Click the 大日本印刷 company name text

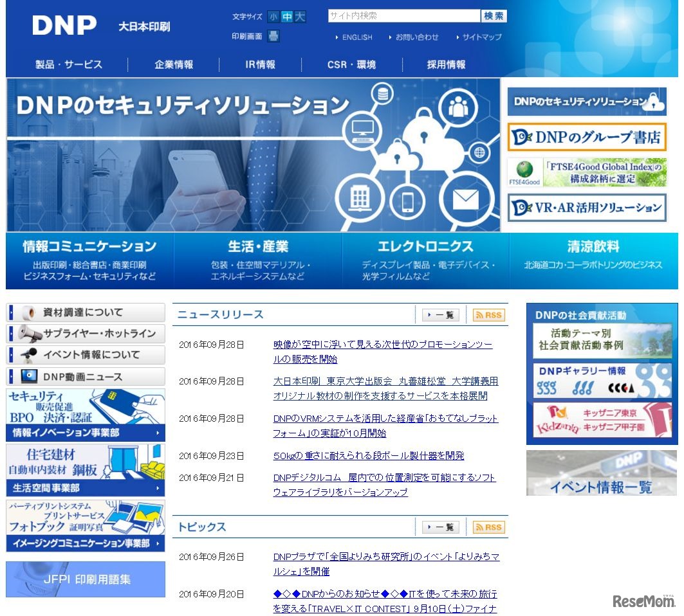coord(144,27)
